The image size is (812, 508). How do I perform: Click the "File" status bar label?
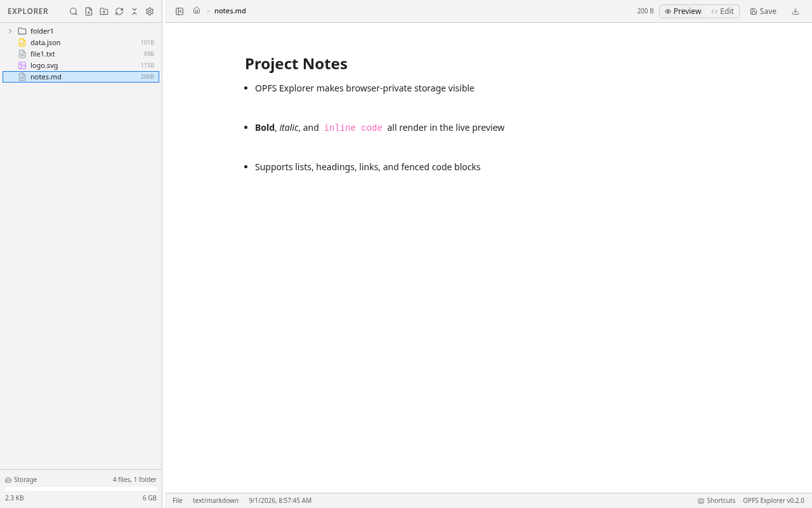coord(178,500)
